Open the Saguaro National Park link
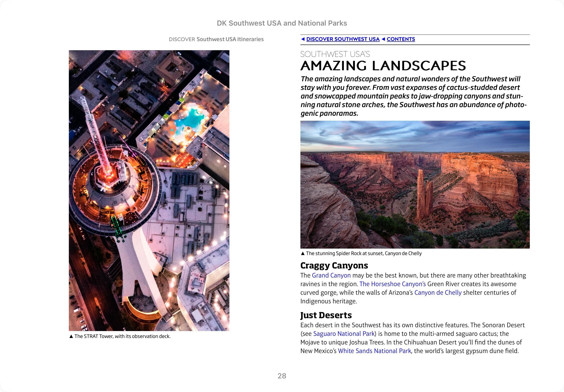Screen dimensions: 564x392 (344, 333)
